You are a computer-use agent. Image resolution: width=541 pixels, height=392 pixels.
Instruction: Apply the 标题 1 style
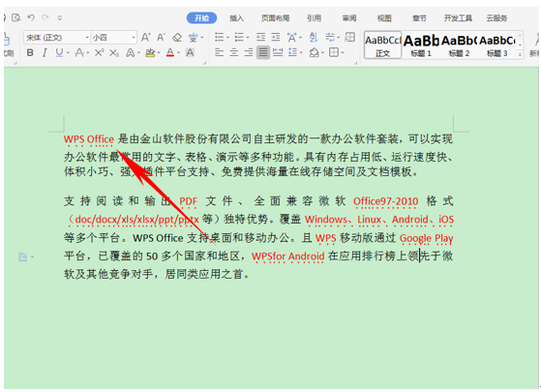point(421,45)
